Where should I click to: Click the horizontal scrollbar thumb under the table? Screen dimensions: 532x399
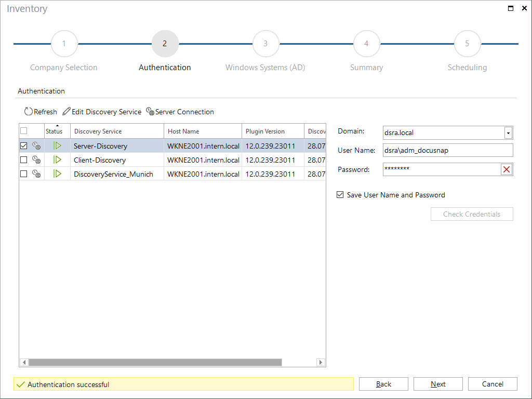tap(155, 362)
